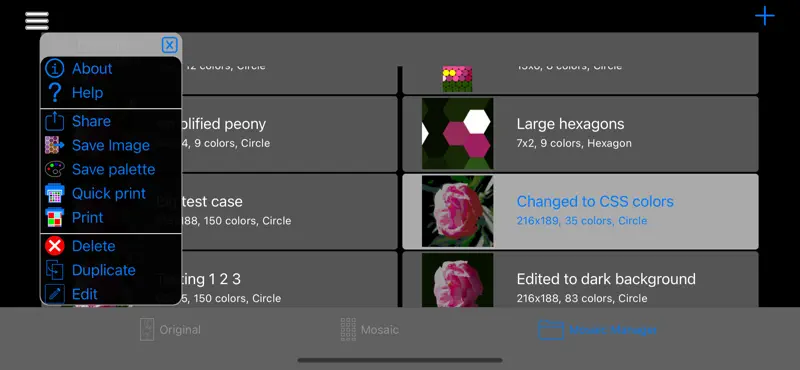Click the Help question mark icon

click(x=55, y=92)
